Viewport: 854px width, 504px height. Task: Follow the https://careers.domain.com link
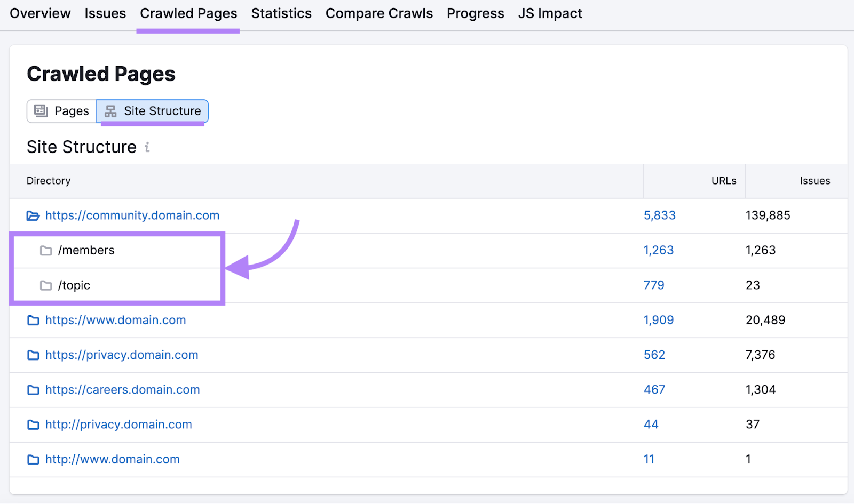click(122, 390)
